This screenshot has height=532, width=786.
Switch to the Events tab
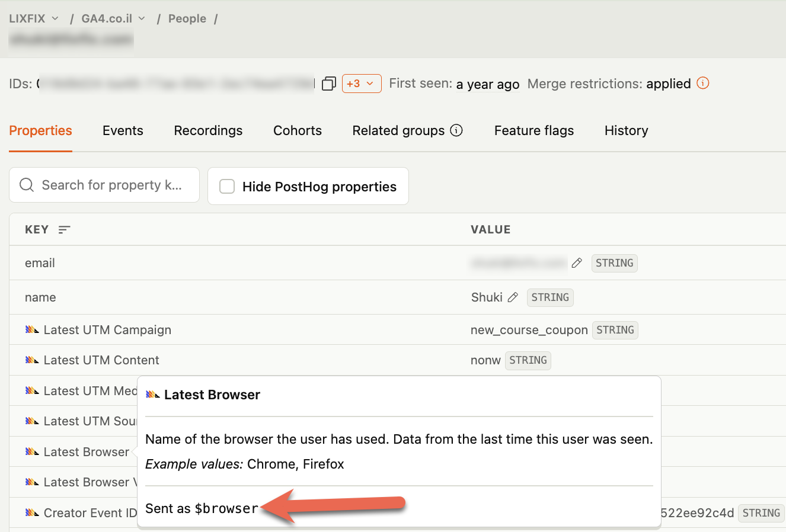coord(123,130)
